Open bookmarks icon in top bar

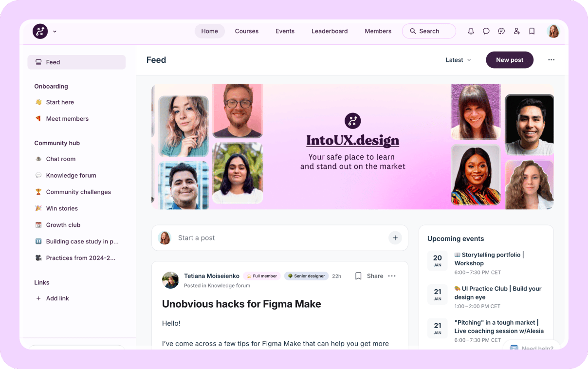point(532,31)
